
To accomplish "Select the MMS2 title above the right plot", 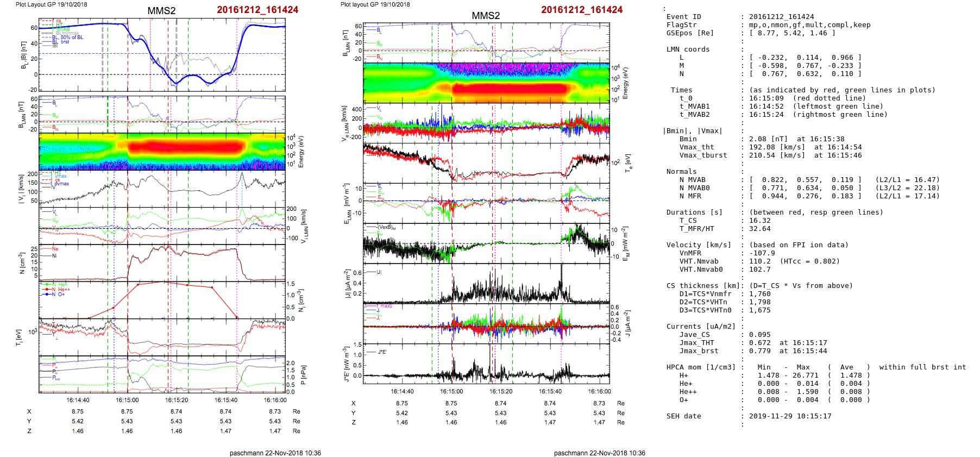I will pyautogui.click(x=485, y=16).
